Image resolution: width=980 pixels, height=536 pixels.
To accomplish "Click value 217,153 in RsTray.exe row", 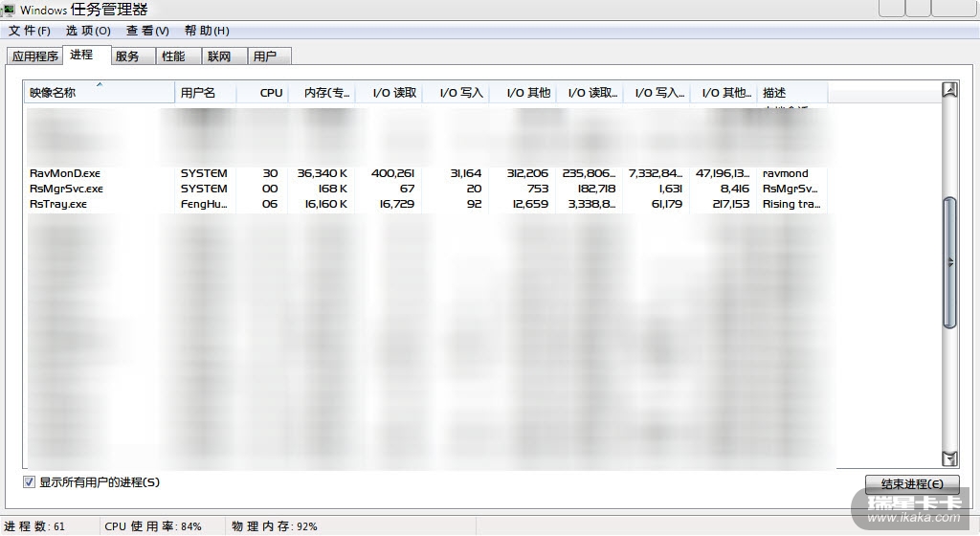I will [x=730, y=204].
